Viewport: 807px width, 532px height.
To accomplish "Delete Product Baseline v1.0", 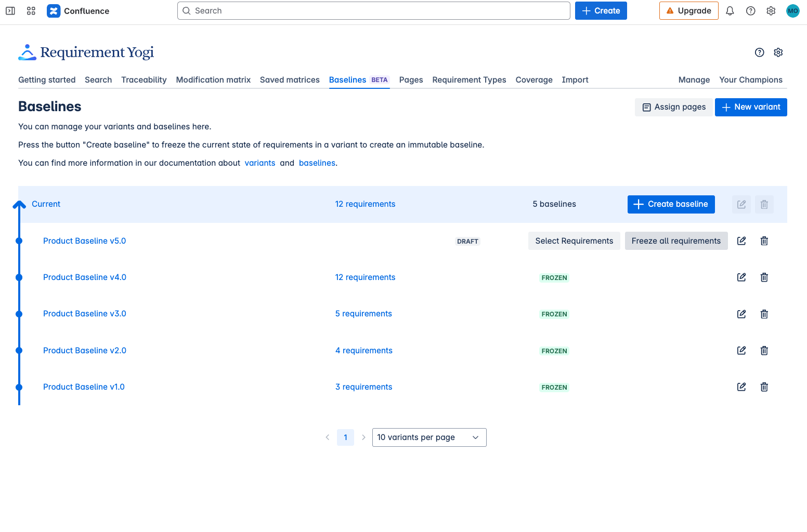I will (764, 387).
